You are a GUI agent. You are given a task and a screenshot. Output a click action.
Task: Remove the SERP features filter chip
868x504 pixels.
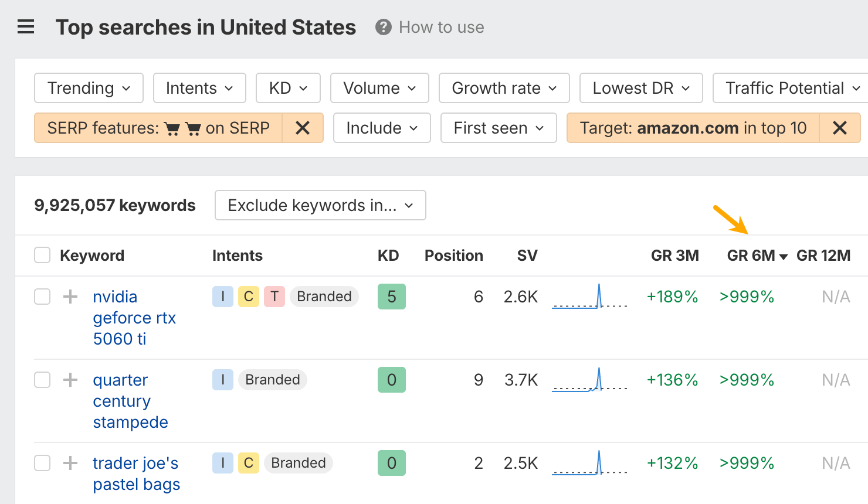pos(303,128)
